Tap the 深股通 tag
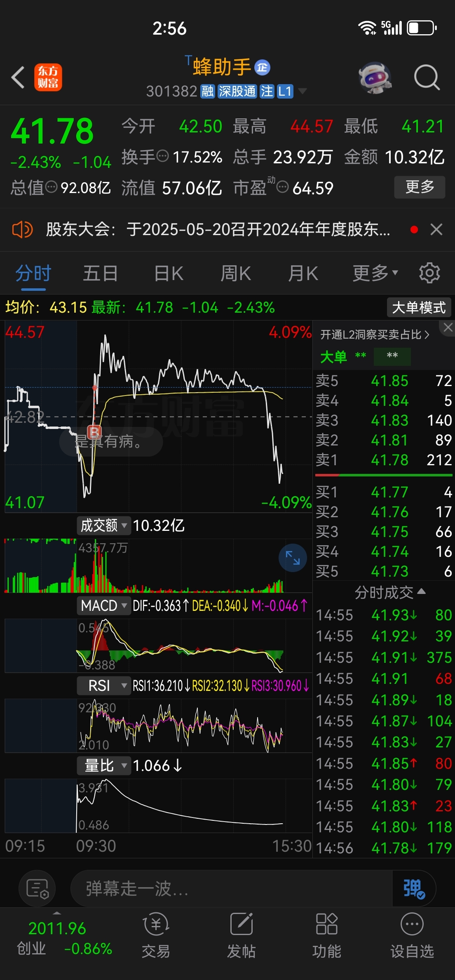This screenshot has height=980, width=455. point(237,91)
